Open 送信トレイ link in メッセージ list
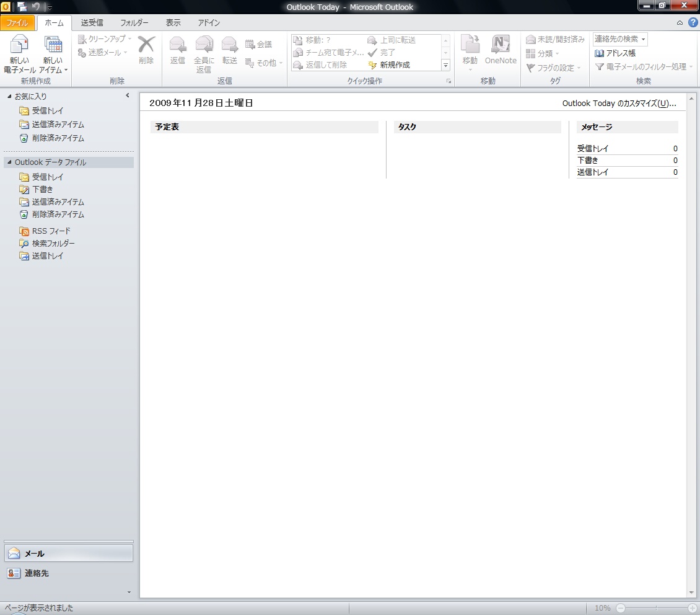 point(592,172)
